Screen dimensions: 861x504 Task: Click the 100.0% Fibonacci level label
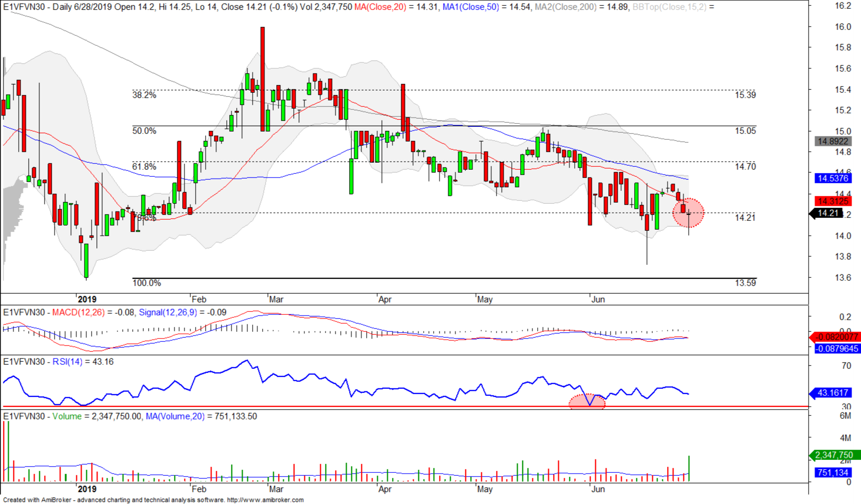pyautogui.click(x=147, y=283)
